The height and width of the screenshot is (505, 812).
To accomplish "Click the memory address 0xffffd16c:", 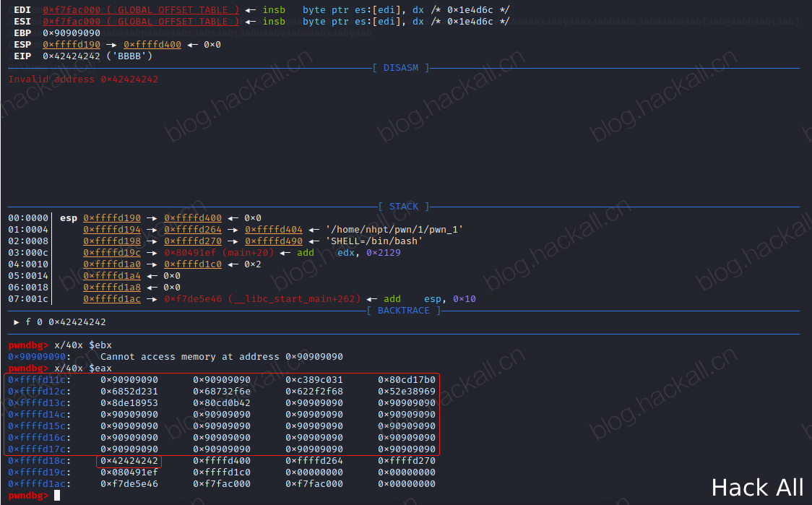I will coord(39,438).
